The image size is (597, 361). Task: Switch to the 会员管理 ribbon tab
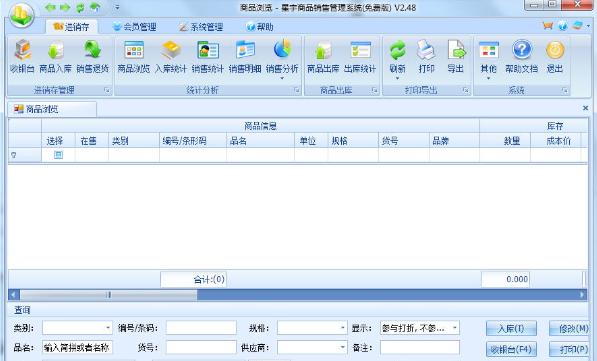click(135, 27)
